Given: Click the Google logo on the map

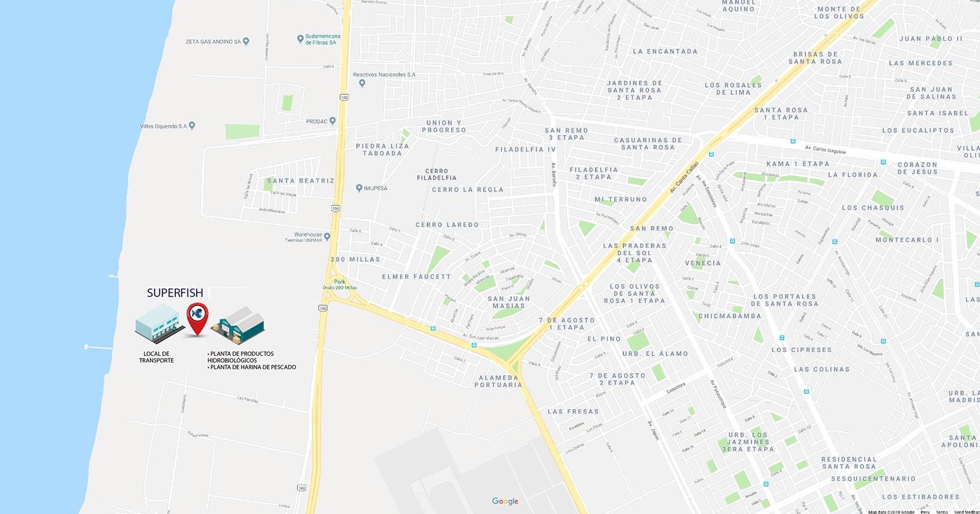Looking at the screenshot, I should (x=505, y=501).
